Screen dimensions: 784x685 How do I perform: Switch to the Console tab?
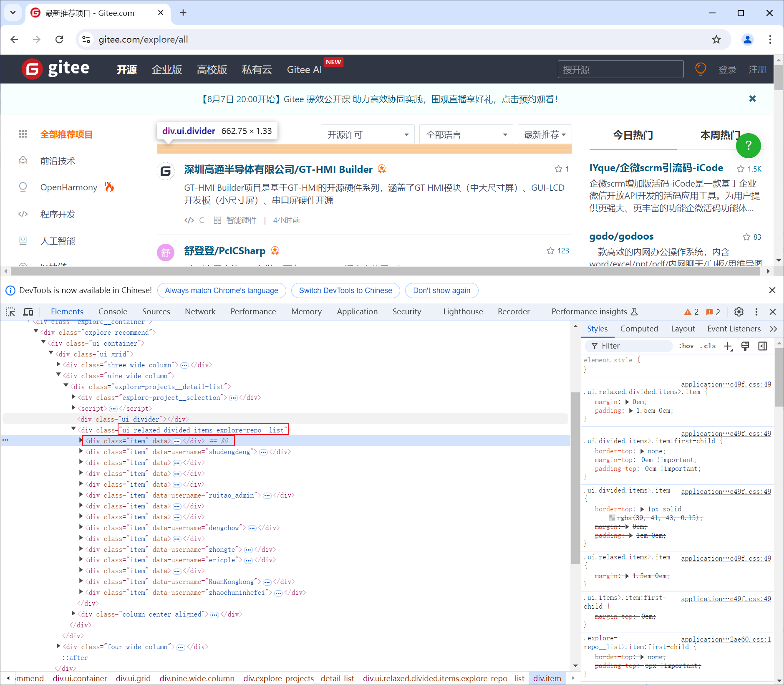(113, 312)
